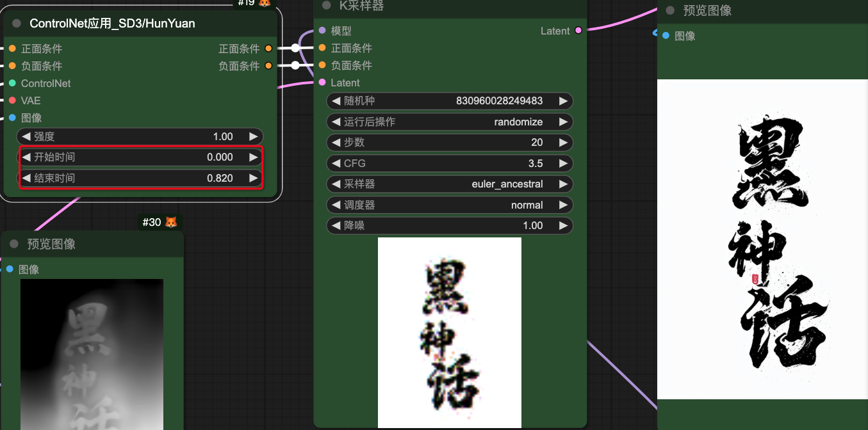Click the #30 fox badge icon
868x430 pixels.
click(x=171, y=222)
